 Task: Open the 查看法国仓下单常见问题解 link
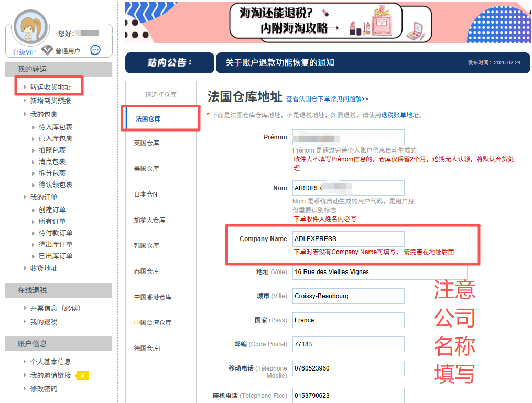pyautogui.click(x=327, y=99)
